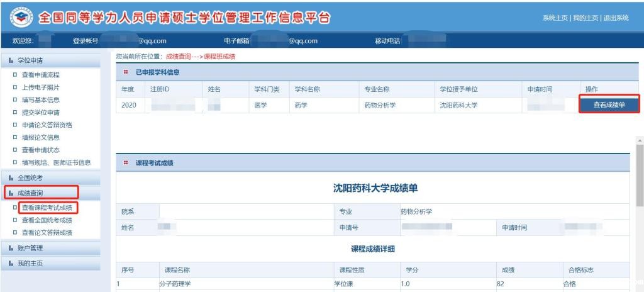Select 上传电子照片 menu item

pos(41,87)
